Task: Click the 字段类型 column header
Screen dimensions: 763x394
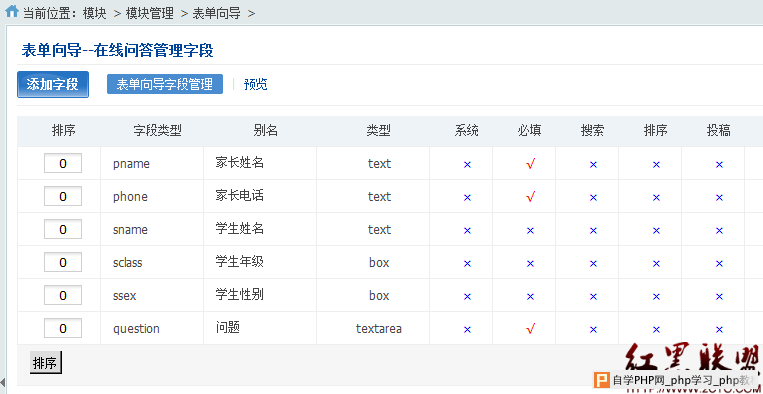Action: 157,130
